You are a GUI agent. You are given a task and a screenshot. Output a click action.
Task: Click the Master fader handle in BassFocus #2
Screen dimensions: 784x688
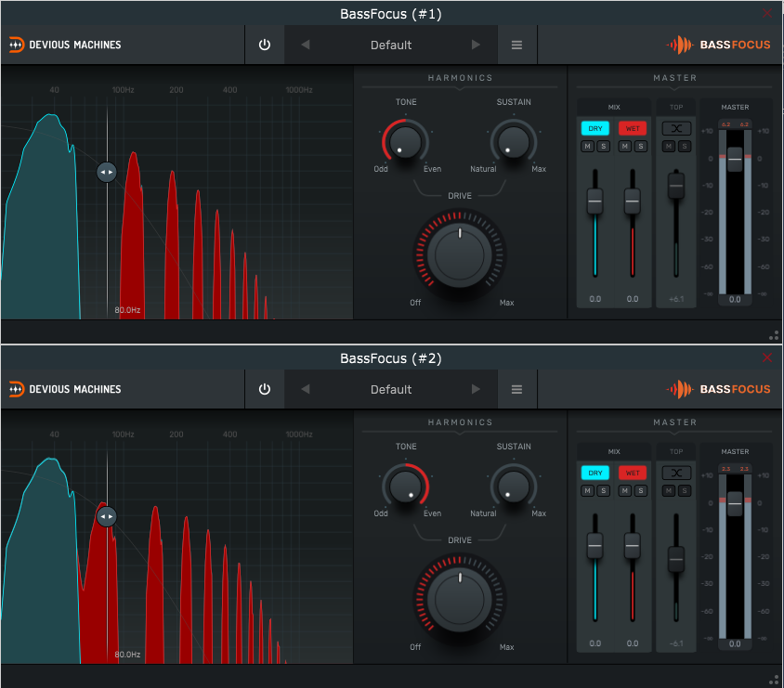pyautogui.click(x=735, y=503)
